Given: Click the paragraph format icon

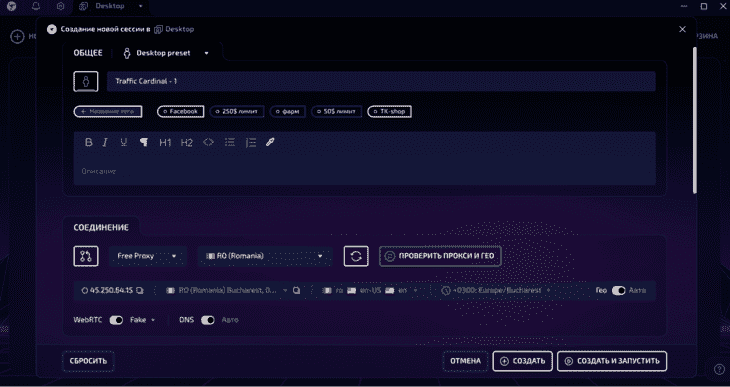Looking at the screenshot, I should coord(144,143).
